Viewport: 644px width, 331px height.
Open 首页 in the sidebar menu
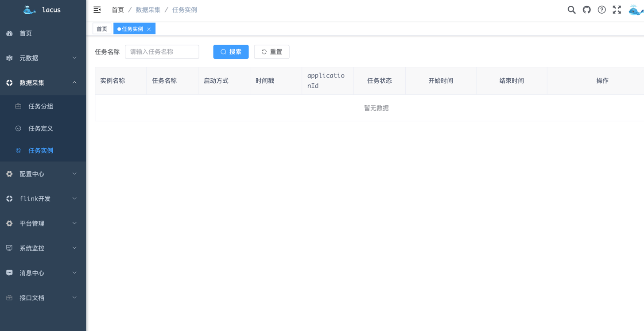click(43, 33)
